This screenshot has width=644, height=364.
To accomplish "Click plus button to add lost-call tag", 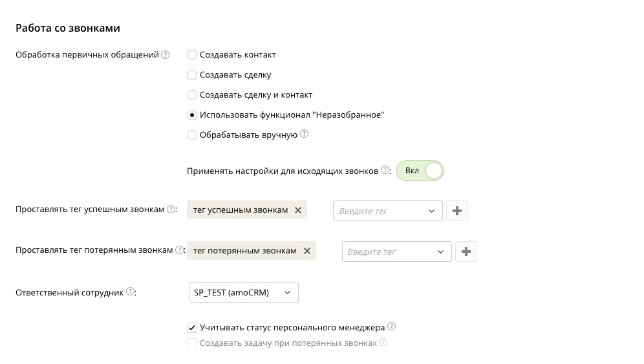I will (466, 252).
